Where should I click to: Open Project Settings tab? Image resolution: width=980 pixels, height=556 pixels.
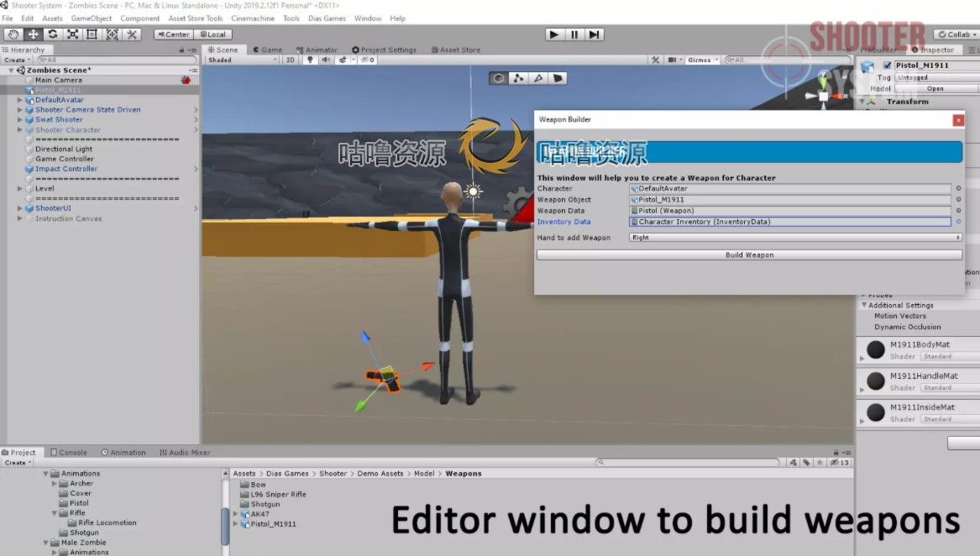pos(385,50)
